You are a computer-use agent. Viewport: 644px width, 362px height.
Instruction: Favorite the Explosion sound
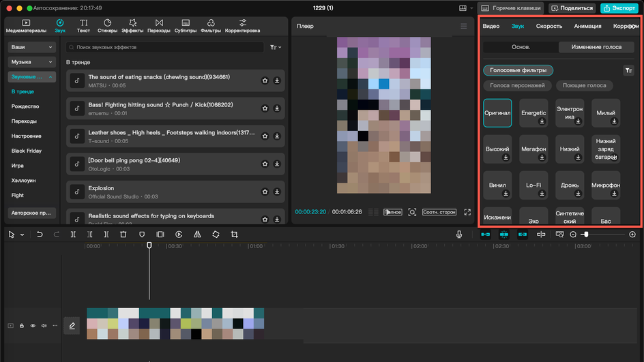point(265,192)
